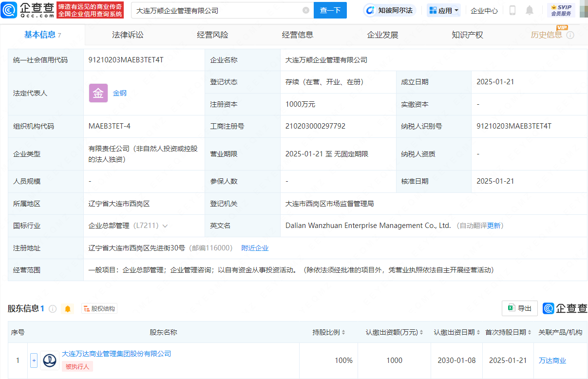Image resolution: width=588 pixels, height=379 pixels.
Task: Open legal representative 金钢 link
Action: [120, 93]
